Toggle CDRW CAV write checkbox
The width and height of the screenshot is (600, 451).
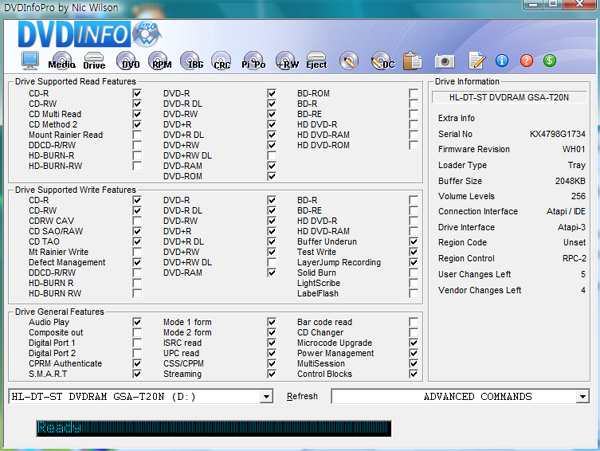pos(137,221)
